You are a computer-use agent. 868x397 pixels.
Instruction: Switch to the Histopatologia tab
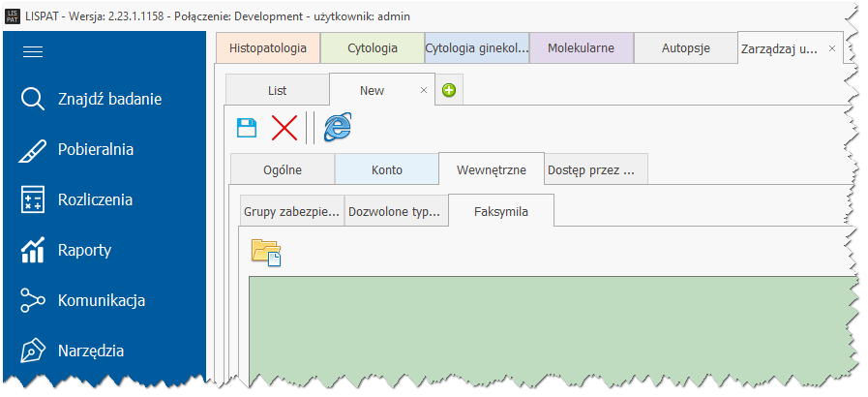click(x=268, y=47)
